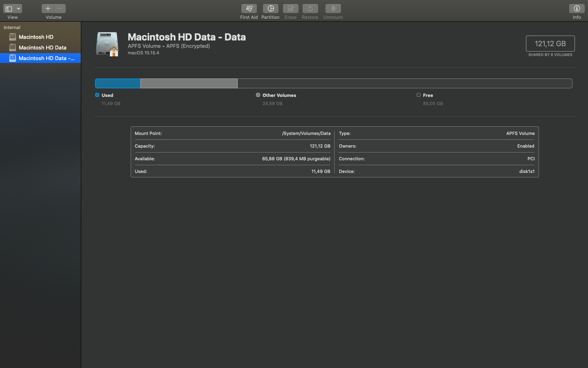
Task: Open the View sidebar options dropdown
Action: point(13,9)
